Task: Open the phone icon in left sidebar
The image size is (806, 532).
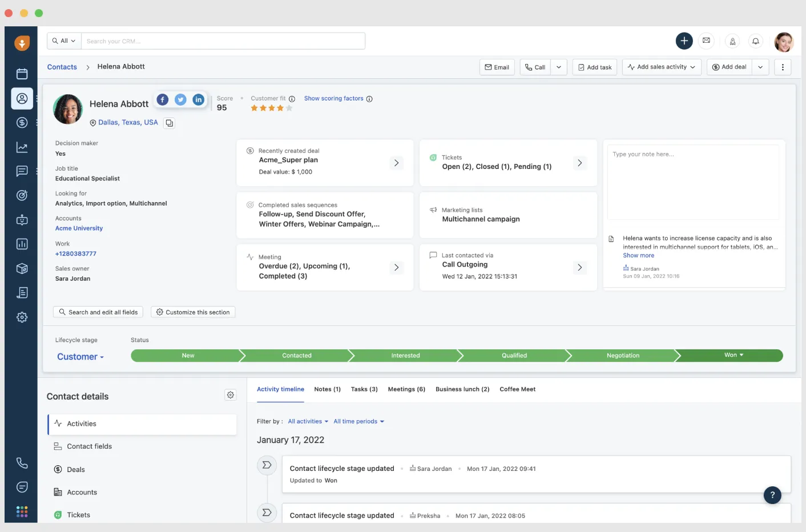Action: pyautogui.click(x=22, y=463)
